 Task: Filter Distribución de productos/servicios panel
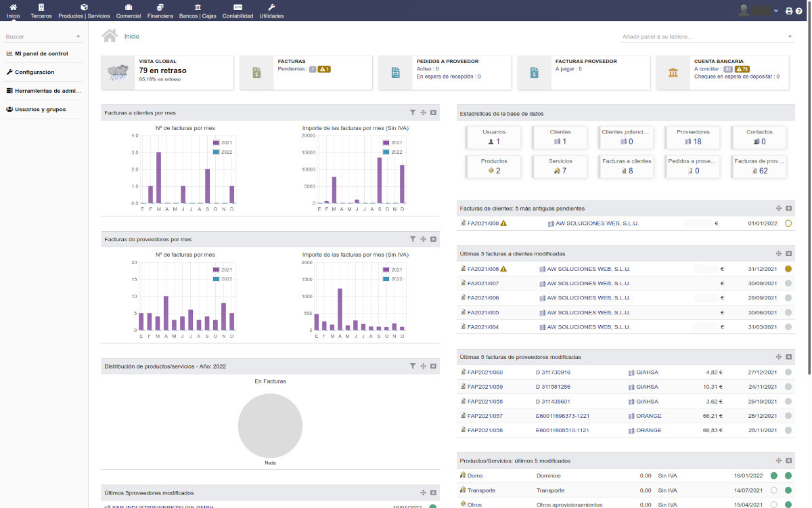click(413, 366)
